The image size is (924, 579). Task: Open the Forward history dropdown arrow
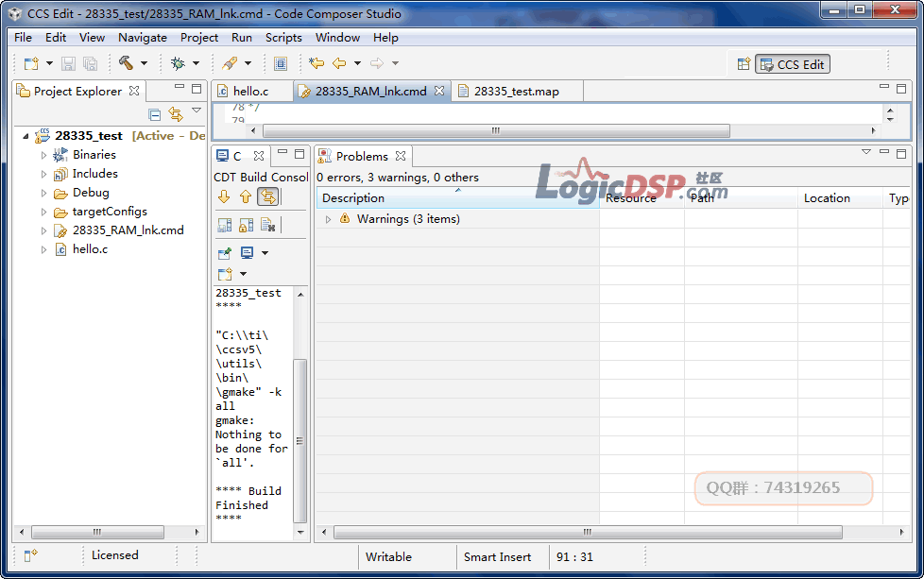coord(396,63)
